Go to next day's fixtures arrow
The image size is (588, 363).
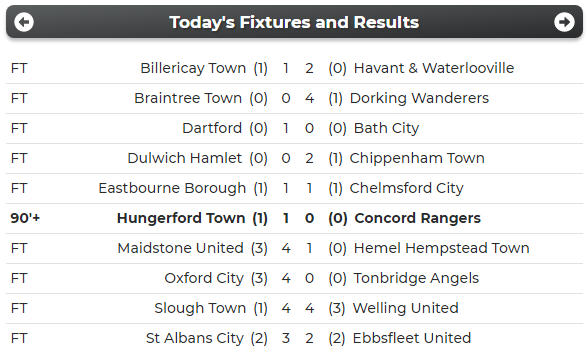coord(564,22)
